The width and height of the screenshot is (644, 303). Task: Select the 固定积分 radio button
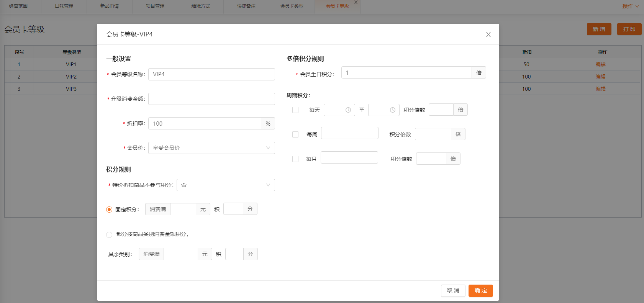tap(109, 210)
